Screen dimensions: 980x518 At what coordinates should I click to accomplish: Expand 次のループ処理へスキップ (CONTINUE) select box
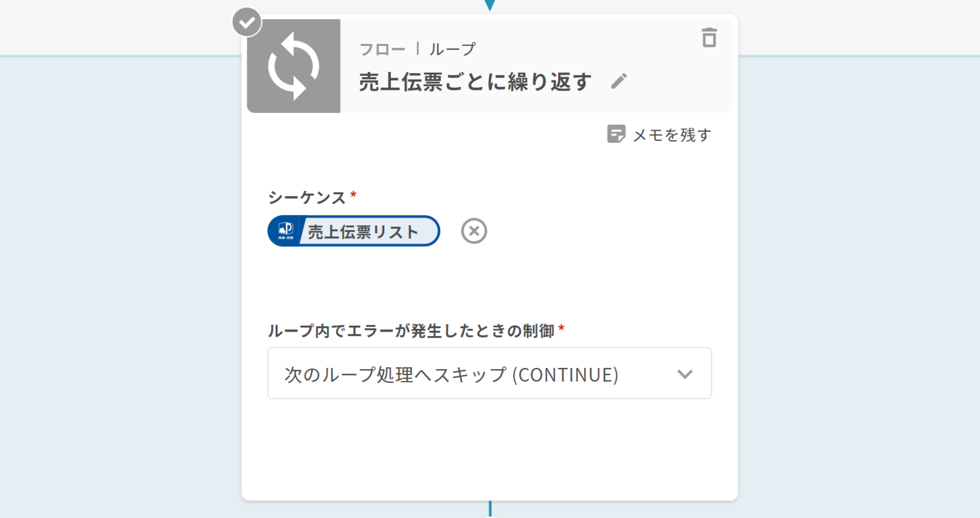pos(452,374)
